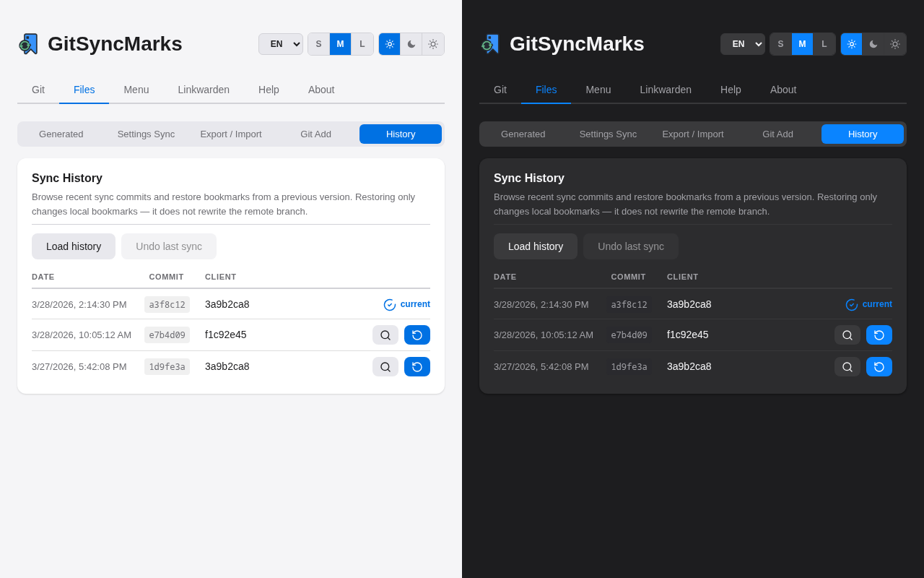Select size S in the light panel

[318, 44]
